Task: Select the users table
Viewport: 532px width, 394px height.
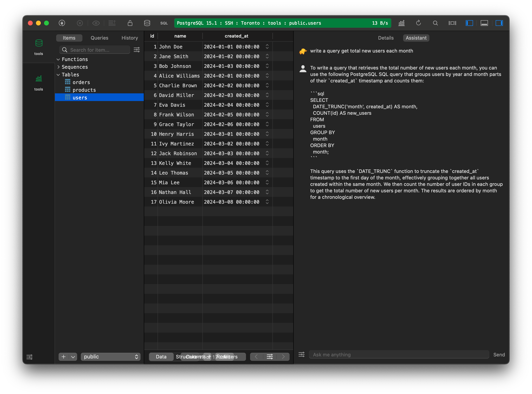Action: [99, 98]
